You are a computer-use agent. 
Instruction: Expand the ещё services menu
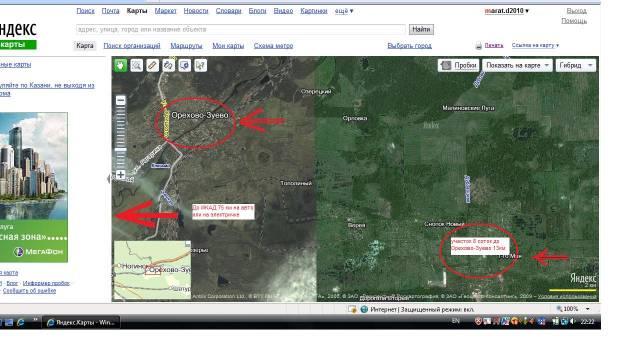344,11
